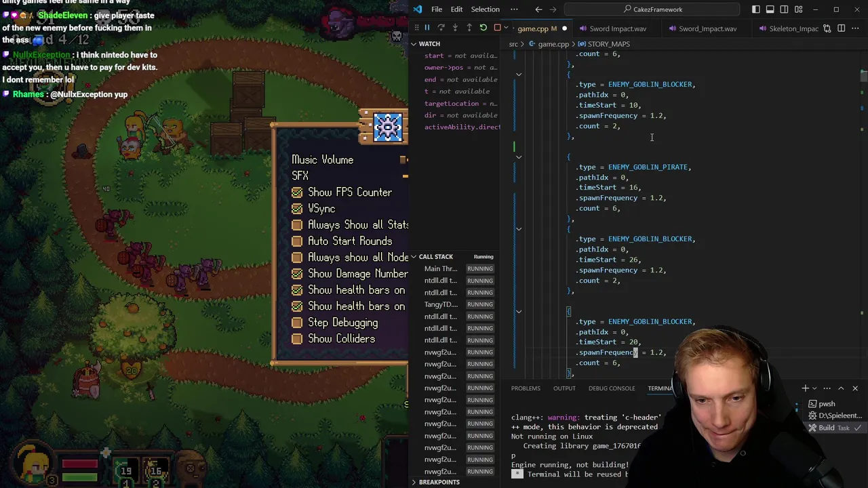Open the Selection menu
Screen dimensions: 868x488
click(485, 9)
